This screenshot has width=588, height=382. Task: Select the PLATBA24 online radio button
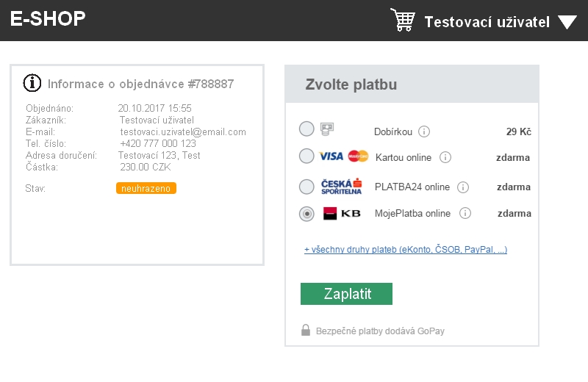pos(306,187)
